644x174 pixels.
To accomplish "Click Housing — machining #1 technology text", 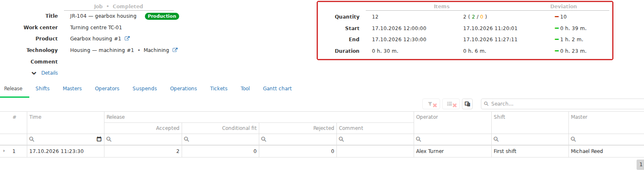I will [102, 50].
